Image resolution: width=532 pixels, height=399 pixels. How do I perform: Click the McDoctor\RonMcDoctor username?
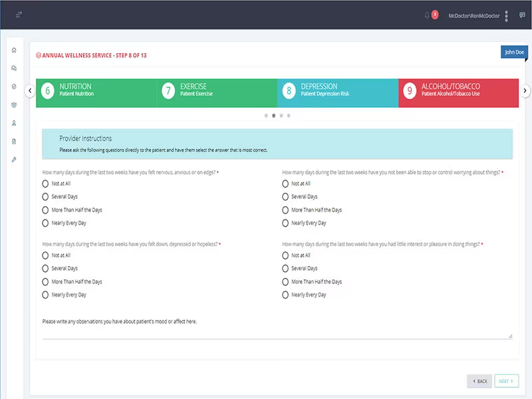[474, 15]
